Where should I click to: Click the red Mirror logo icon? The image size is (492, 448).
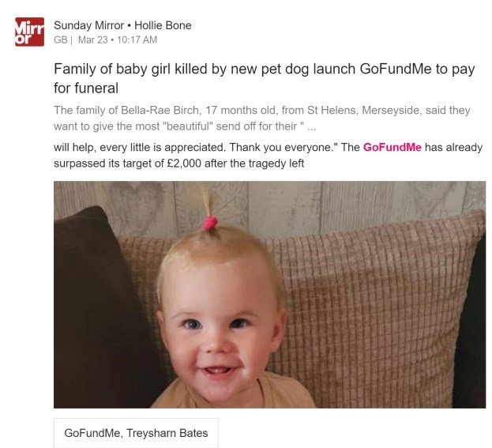(x=29, y=32)
